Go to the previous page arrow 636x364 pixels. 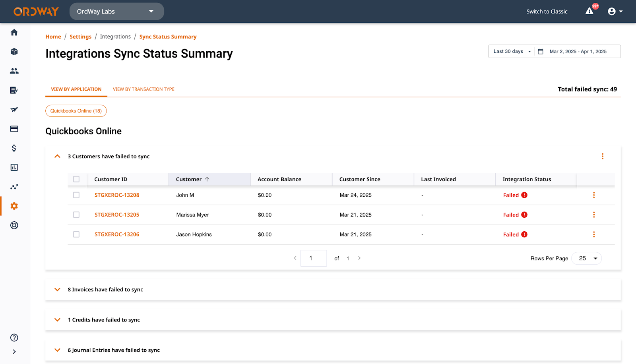tap(295, 258)
